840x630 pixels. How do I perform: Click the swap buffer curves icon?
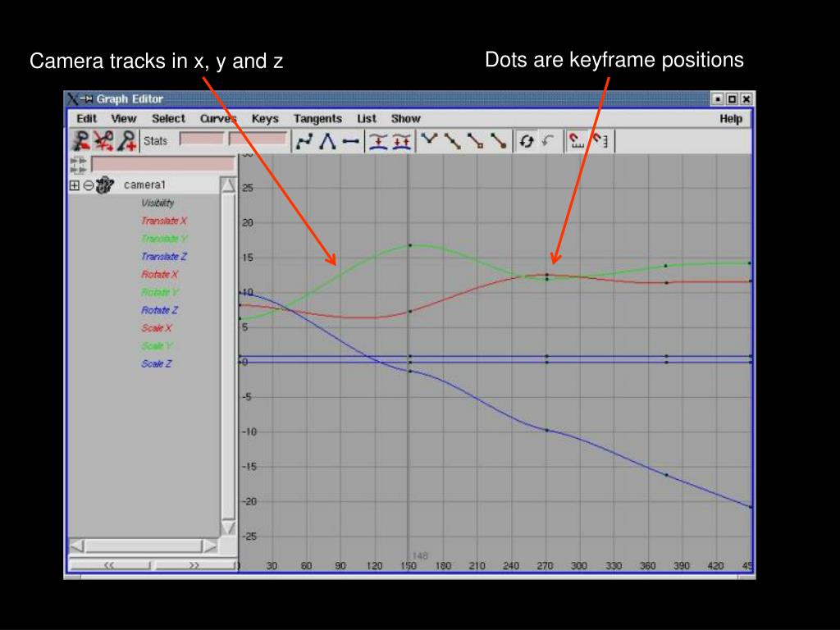[x=402, y=141]
